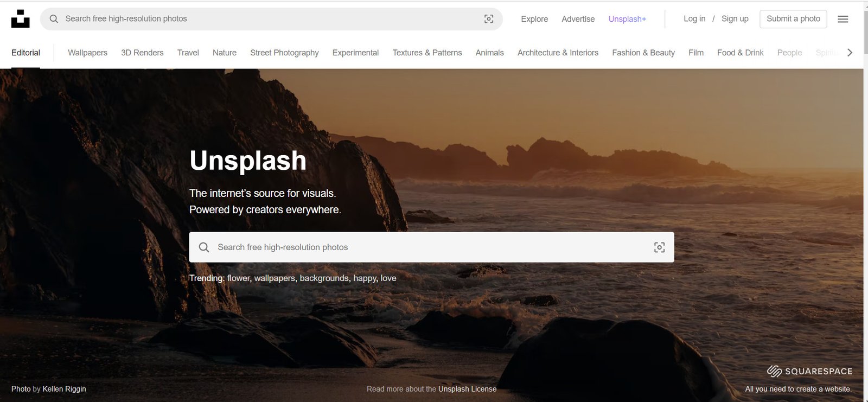Select the Editorial tab
The height and width of the screenshot is (402, 868).
click(25, 53)
